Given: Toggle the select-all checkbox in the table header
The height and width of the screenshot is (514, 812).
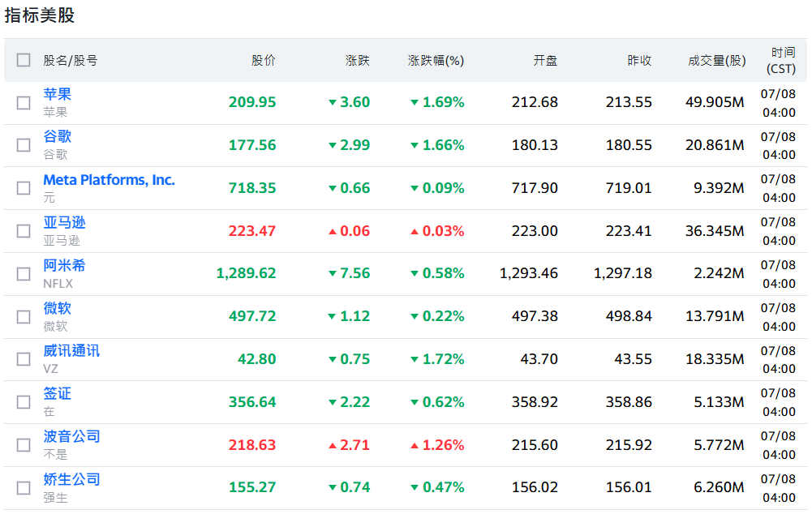Looking at the screenshot, I should [x=24, y=60].
